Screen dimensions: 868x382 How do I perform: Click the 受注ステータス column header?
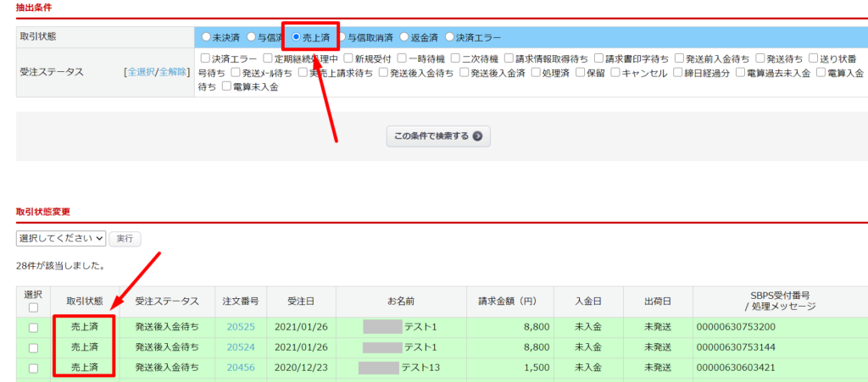click(167, 302)
